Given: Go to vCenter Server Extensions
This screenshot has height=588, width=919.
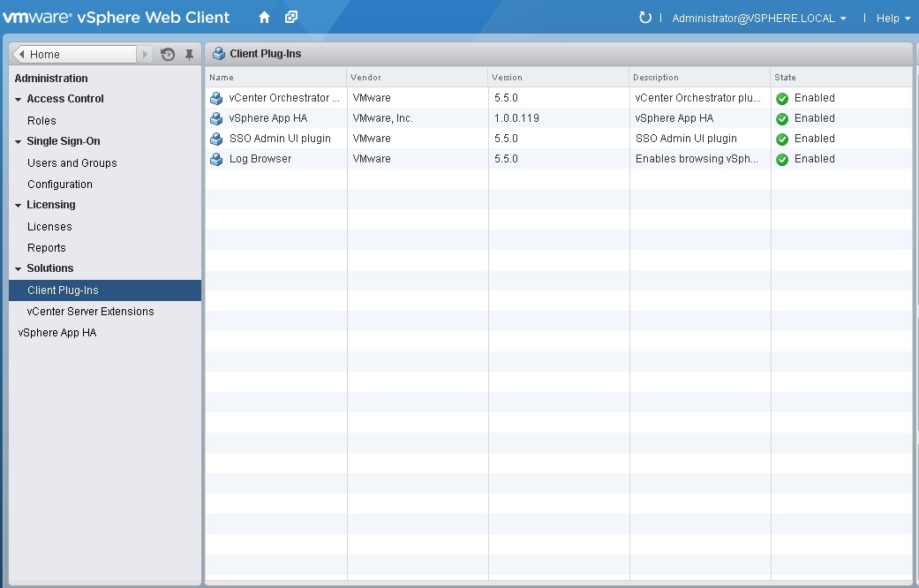Looking at the screenshot, I should coord(93,311).
